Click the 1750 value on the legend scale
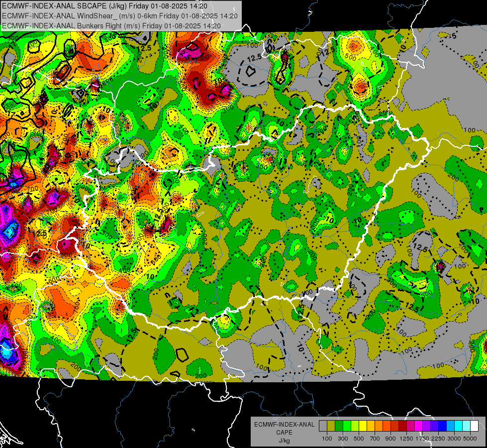 point(422,439)
